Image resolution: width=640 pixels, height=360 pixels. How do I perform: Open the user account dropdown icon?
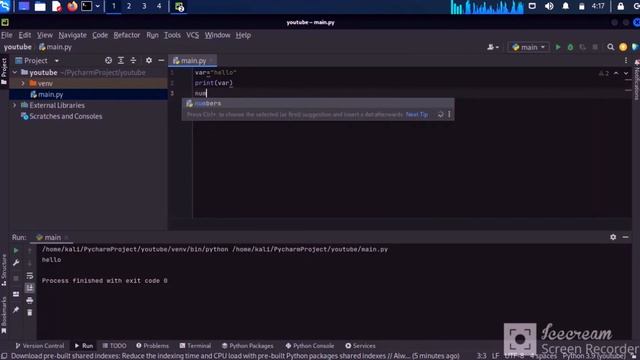[493, 47]
